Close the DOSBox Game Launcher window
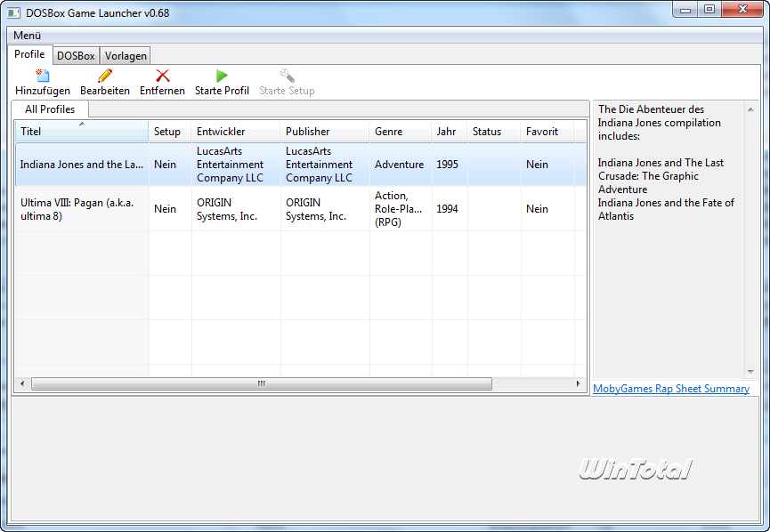770x532 pixels. tap(742, 9)
